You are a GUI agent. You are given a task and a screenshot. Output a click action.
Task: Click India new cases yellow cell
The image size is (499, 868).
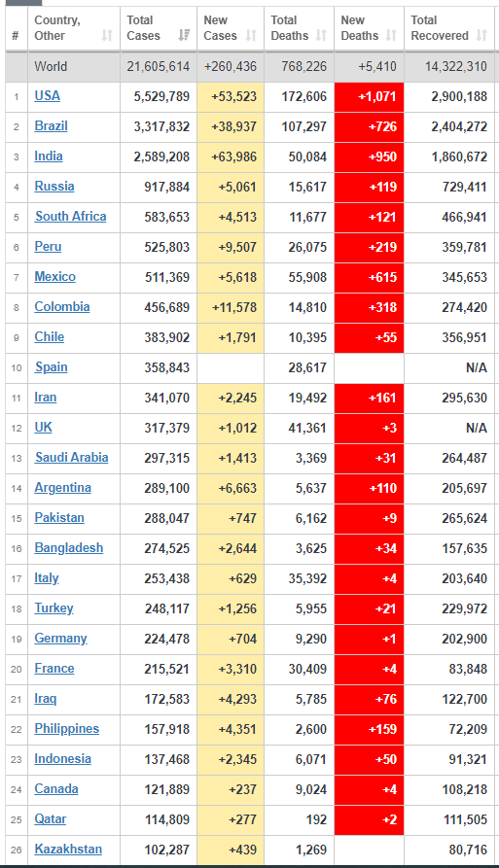tap(231, 156)
